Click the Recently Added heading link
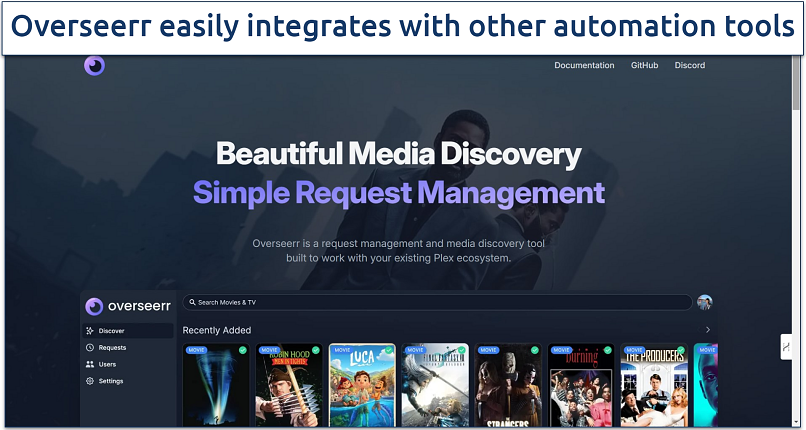This screenshot has height=430, width=806. pyautogui.click(x=217, y=330)
